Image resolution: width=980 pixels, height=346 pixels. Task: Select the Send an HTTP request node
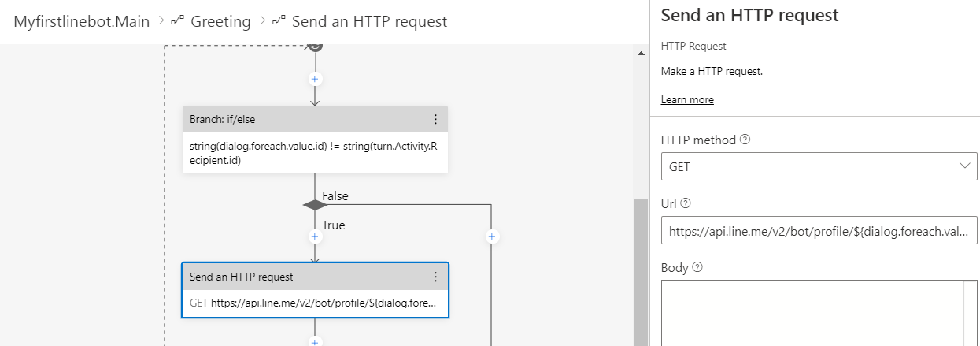(x=315, y=290)
